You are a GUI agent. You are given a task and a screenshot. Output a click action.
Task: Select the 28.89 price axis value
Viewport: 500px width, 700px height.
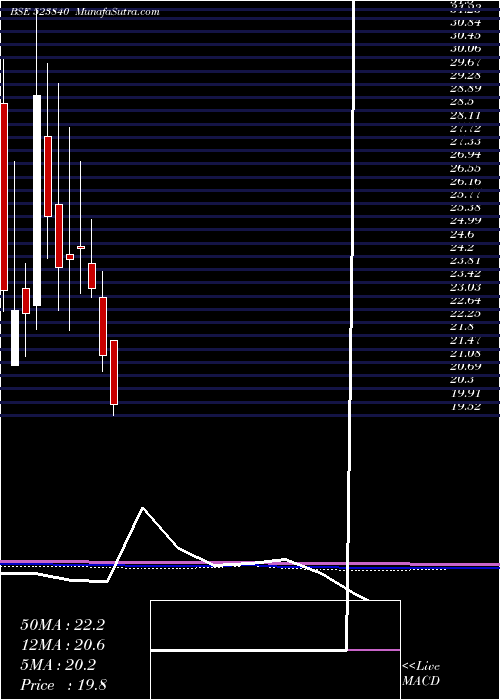tap(465, 88)
